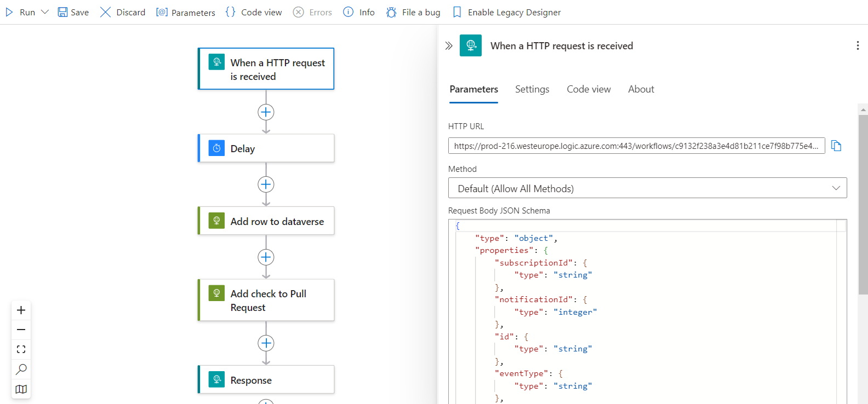Save the workflow
Image resolution: width=868 pixels, height=404 pixels.
(x=73, y=12)
